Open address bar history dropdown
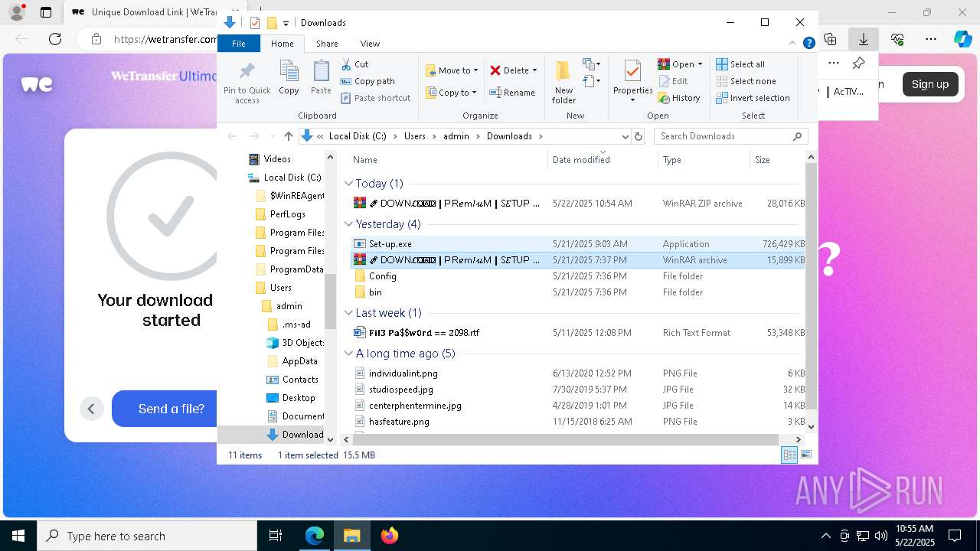 coord(625,136)
